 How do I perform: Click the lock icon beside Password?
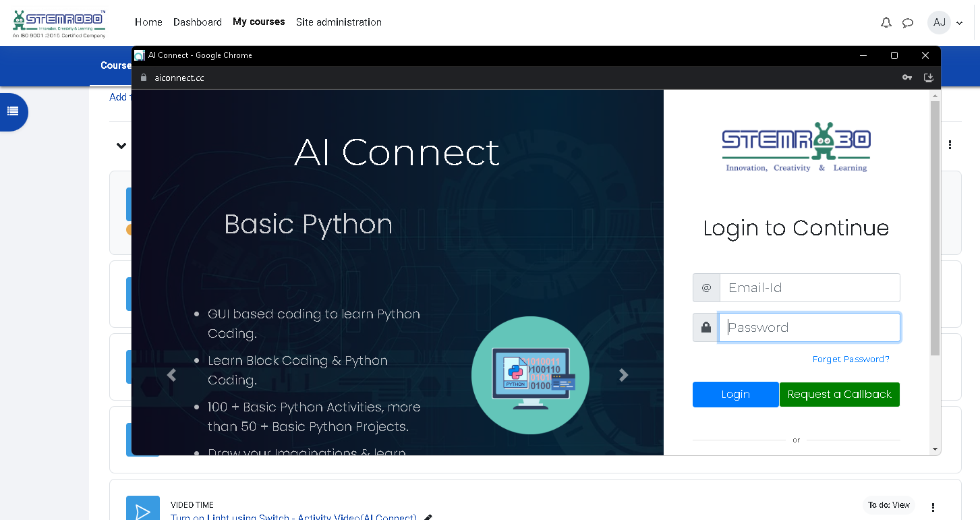point(706,327)
